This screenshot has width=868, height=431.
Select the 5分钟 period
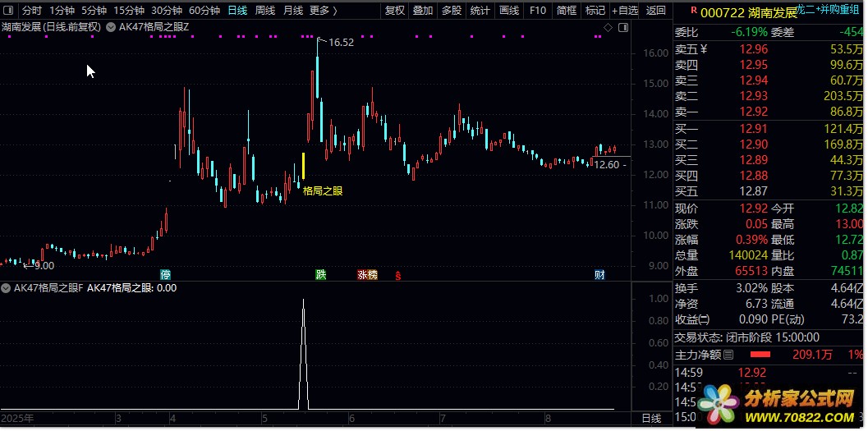point(94,10)
